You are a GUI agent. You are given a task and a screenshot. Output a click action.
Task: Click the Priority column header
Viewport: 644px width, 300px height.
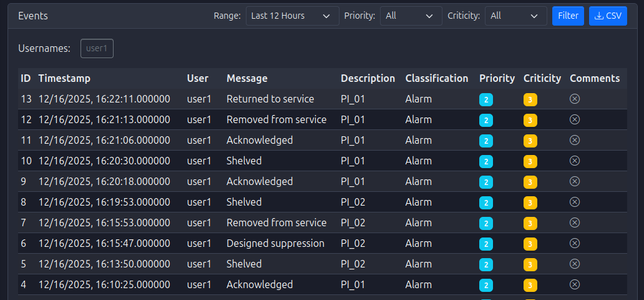pyautogui.click(x=497, y=78)
